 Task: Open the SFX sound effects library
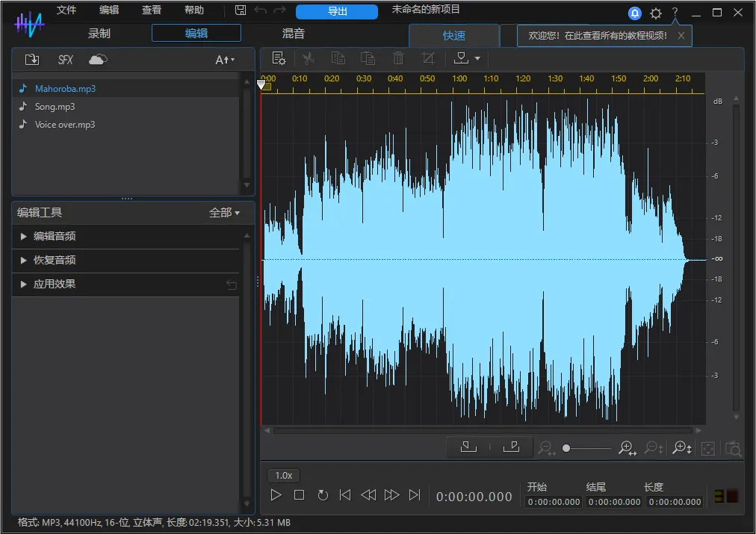66,60
